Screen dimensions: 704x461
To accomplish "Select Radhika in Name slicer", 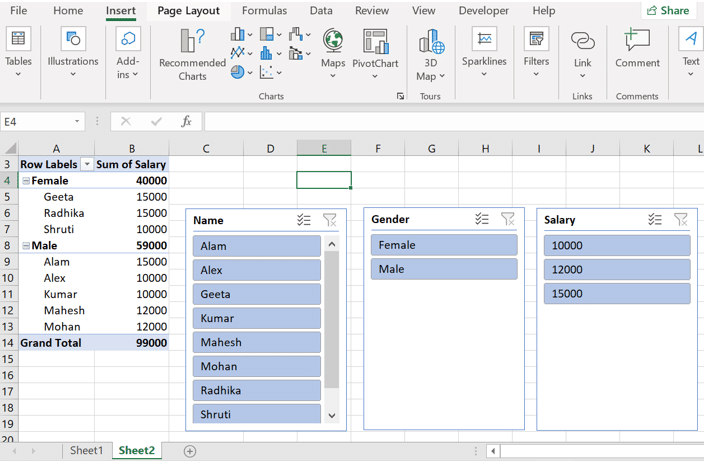I will tap(257, 391).
